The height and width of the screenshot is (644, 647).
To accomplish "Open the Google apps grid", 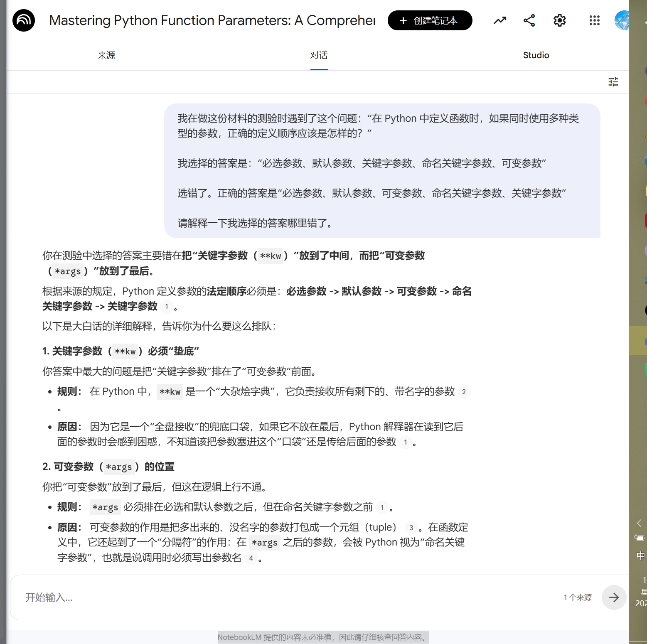I will 595,20.
